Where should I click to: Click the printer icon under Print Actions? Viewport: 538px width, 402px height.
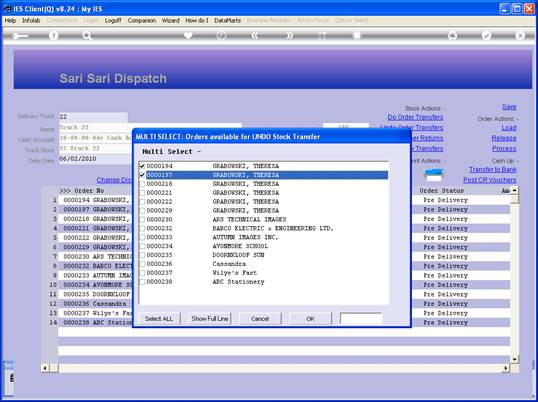(x=434, y=175)
